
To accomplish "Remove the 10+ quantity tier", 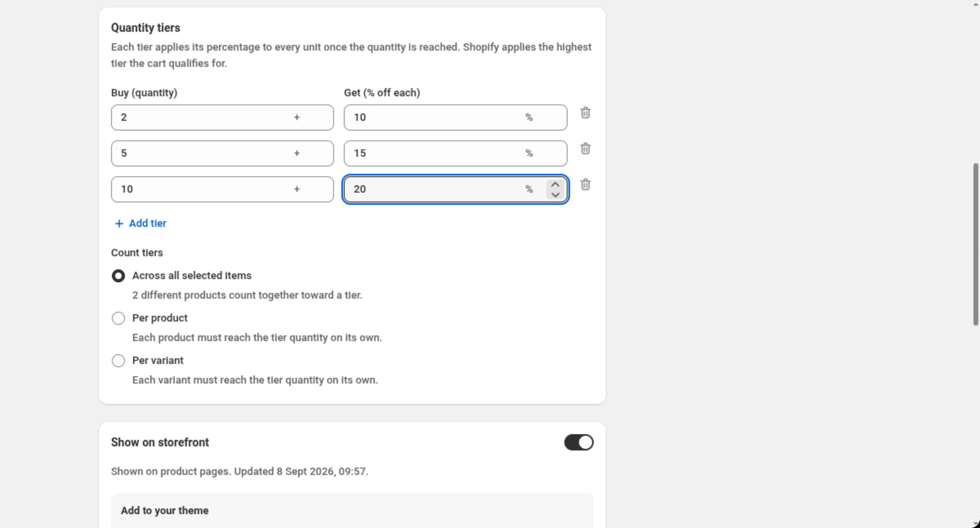I will (585, 184).
